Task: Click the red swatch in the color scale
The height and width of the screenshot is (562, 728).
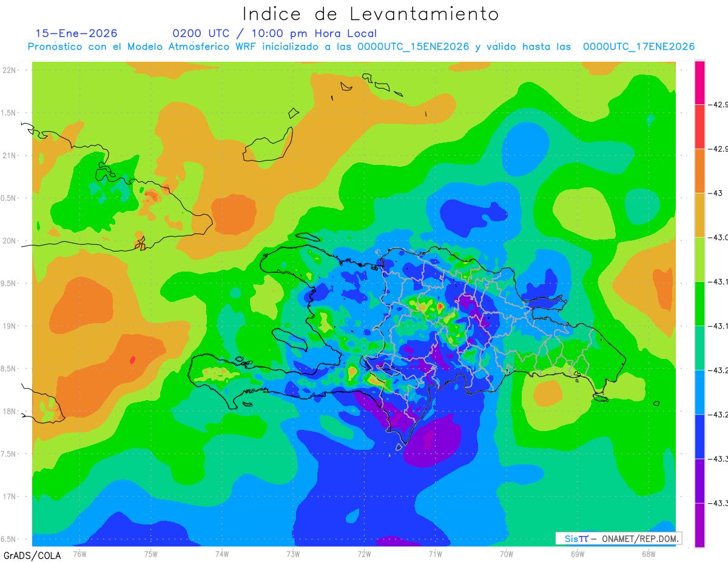Action: pyautogui.click(x=699, y=127)
